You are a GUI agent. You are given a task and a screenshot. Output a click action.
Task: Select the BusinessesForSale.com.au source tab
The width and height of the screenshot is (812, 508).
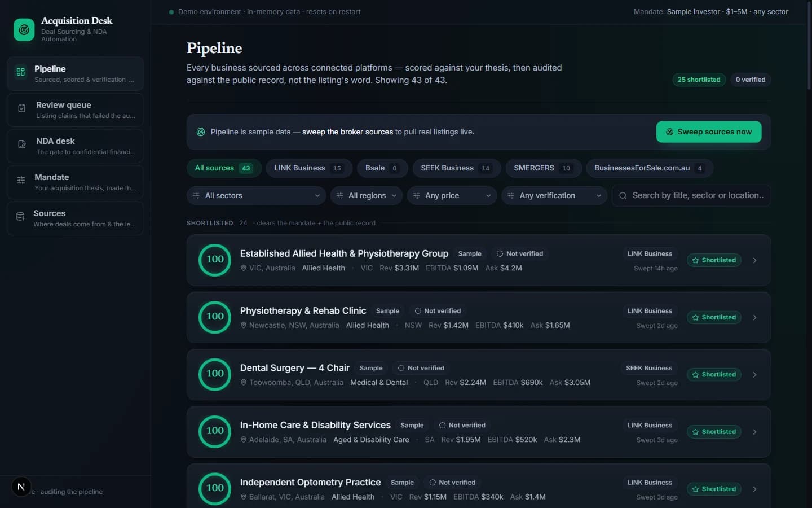[650, 168]
